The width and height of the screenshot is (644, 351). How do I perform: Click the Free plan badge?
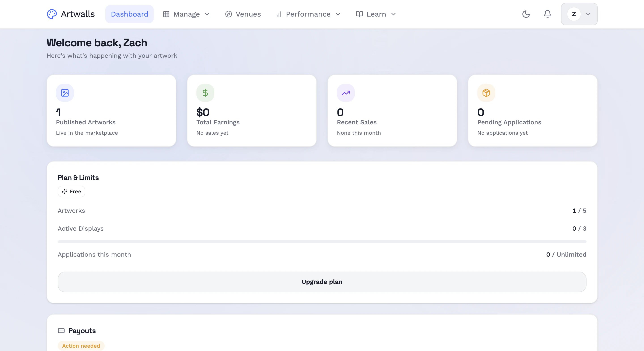click(x=72, y=191)
